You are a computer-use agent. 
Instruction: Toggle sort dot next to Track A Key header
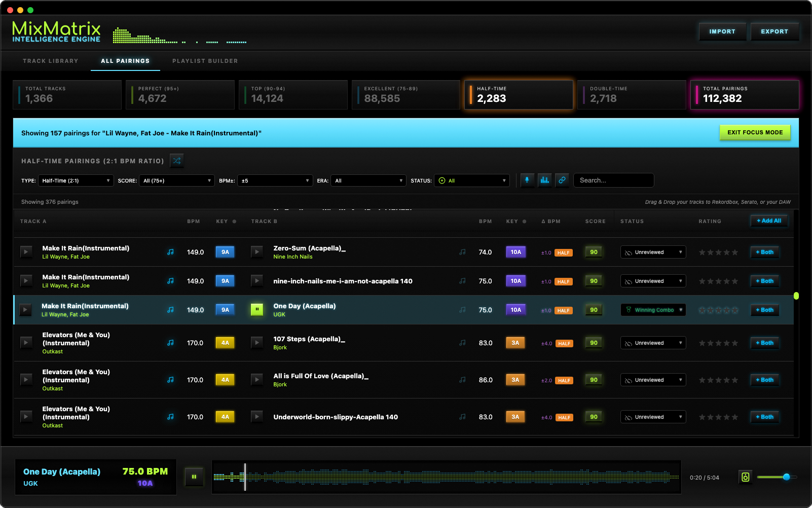234,222
